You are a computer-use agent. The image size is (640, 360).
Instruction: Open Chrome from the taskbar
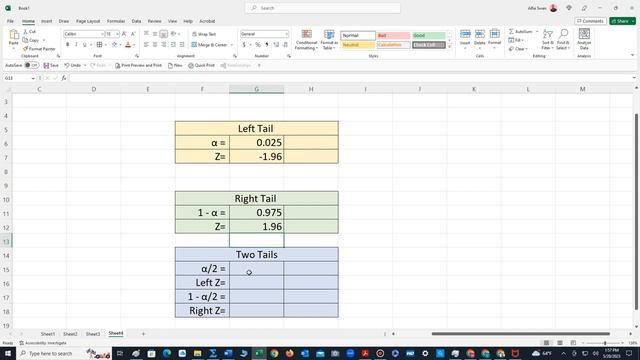(x=274, y=353)
